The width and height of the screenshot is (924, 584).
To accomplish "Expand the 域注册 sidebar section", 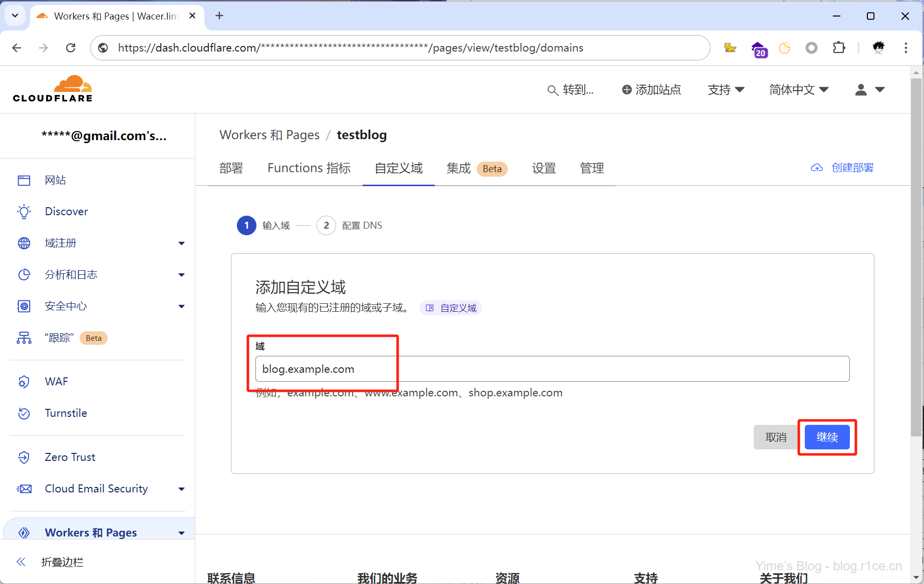I will (181, 243).
